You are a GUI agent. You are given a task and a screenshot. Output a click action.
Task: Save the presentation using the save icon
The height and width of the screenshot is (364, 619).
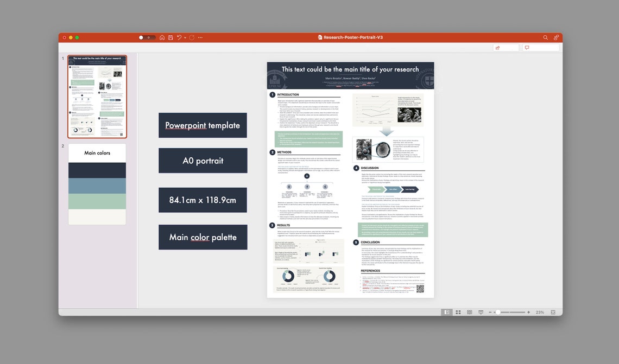pyautogui.click(x=171, y=37)
